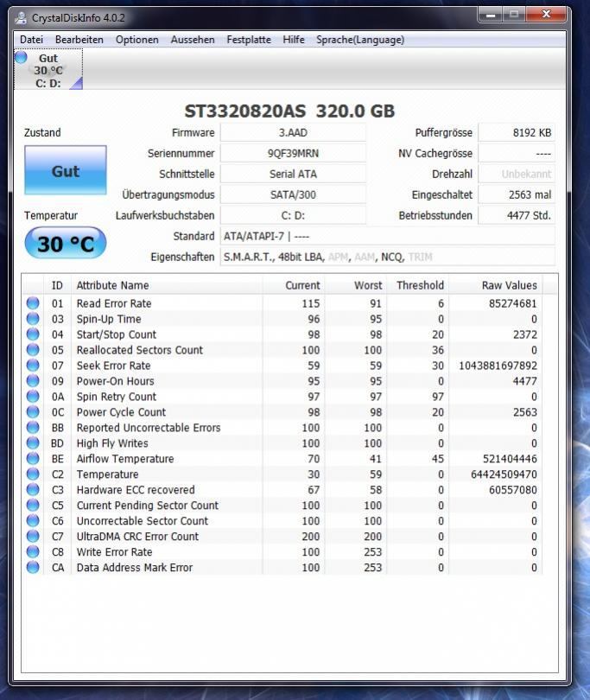Click status orb for UltraDMA CRC Error Count
590x700 pixels.
tap(33, 536)
